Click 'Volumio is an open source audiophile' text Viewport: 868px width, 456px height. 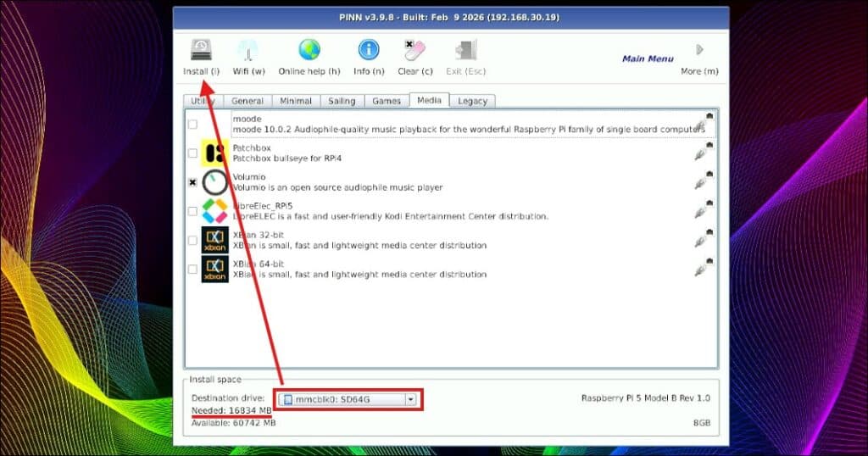click(x=337, y=187)
